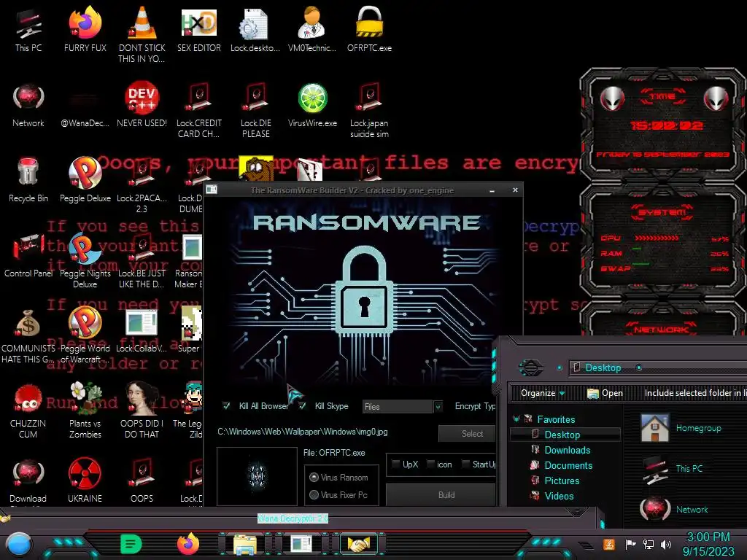Open the green notes taskbar icon
747x560 pixels.
[x=131, y=544]
